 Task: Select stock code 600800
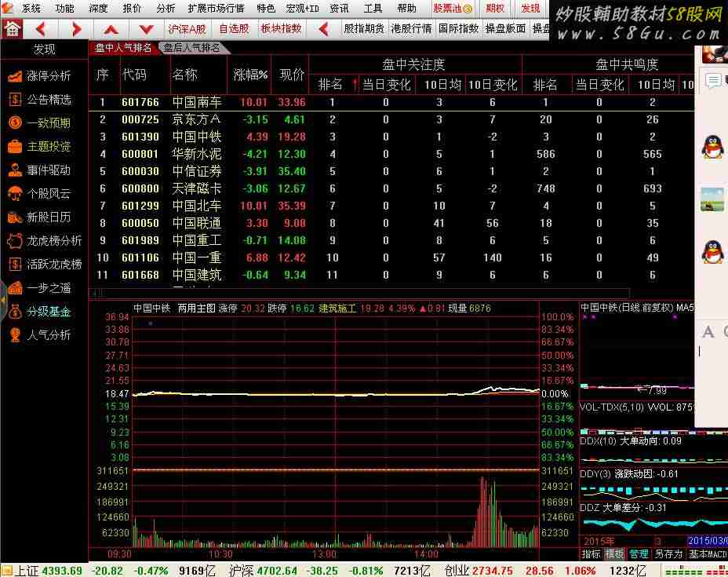[x=140, y=188]
